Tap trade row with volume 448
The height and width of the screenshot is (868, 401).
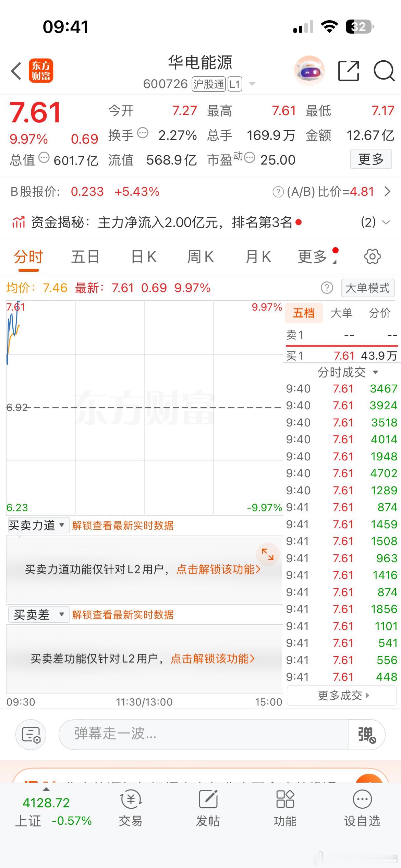341,677
